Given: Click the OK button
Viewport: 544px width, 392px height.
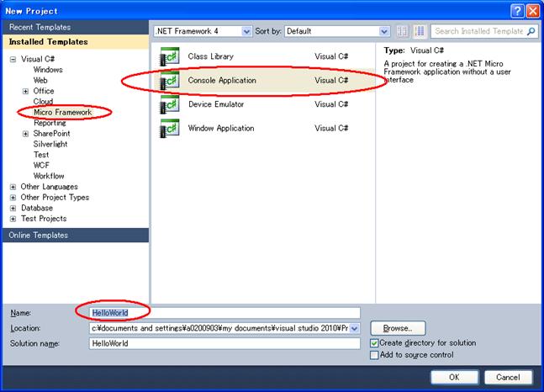Looking at the screenshot, I should point(455,378).
